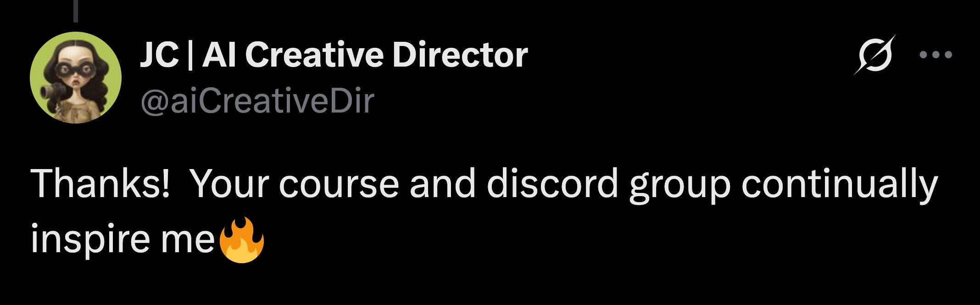The image size is (980, 305).
Task: Open the three-dot more options menu
Action: click(x=936, y=55)
